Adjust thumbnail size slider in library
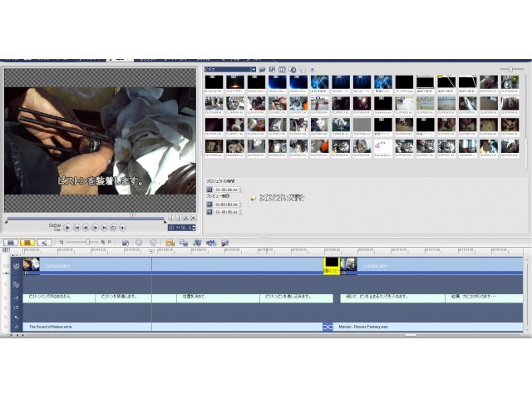This screenshot has height=399, width=532. 511,70
